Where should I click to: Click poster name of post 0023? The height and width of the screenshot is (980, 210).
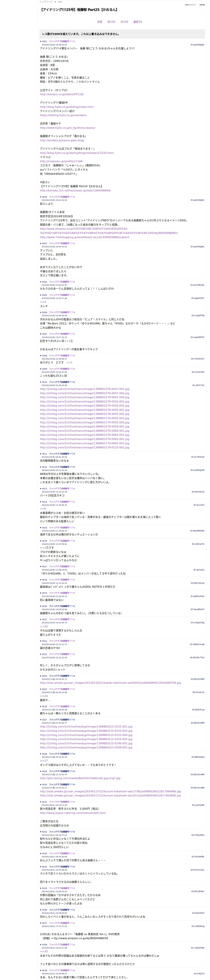click(62, 654)
